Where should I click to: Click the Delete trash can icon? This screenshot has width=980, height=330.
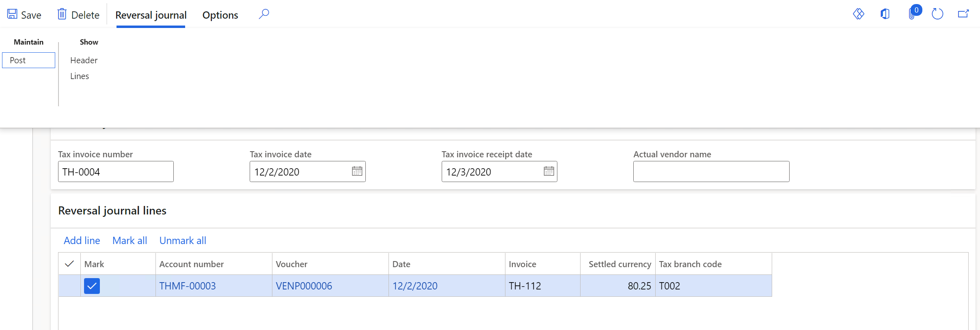(62, 14)
